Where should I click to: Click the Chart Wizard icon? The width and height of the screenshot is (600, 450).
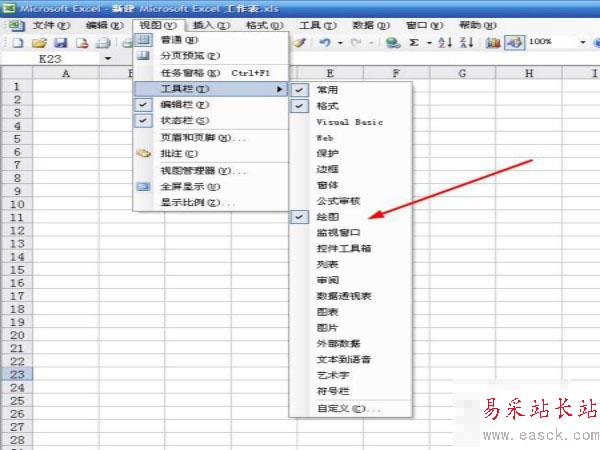click(x=493, y=42)
